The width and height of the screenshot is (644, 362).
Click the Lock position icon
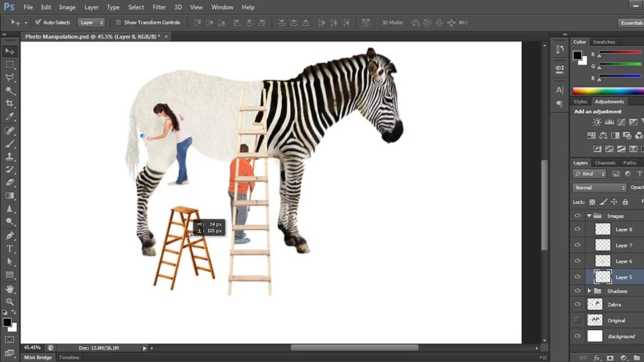tap(614, 202)
